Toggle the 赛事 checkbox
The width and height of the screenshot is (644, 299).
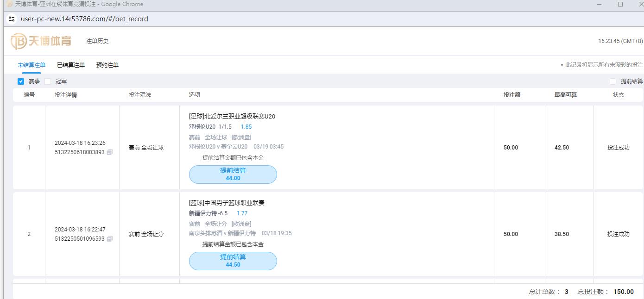21,81
